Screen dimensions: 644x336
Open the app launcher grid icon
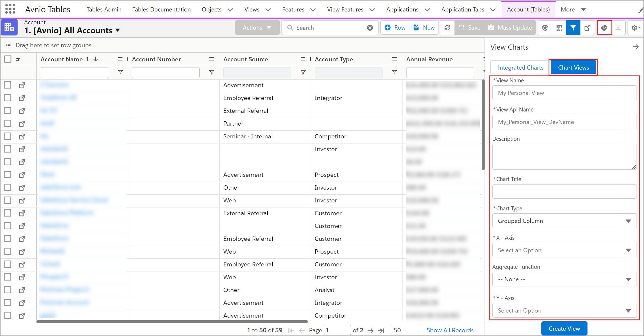[x=10, y=9]
